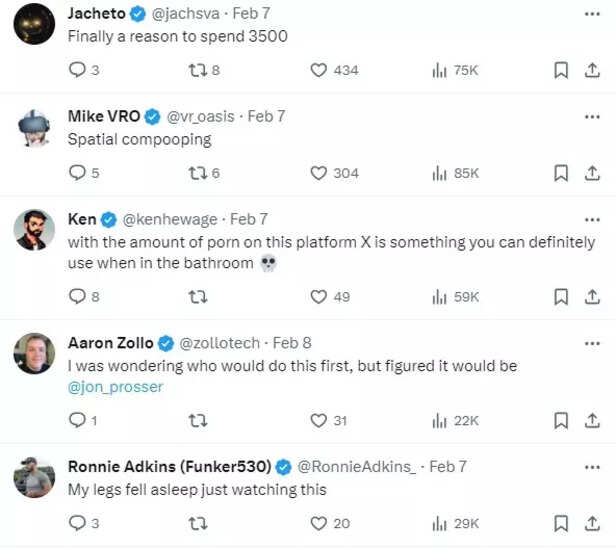The width and height of the screenshot is (616, 549).
Task: Open more options on Jacheto's tweet
Action: (591, 12)
